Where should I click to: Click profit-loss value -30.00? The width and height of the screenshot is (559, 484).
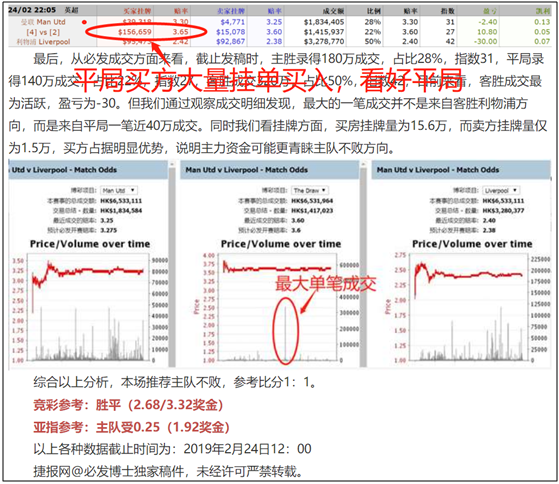point(486,42)
